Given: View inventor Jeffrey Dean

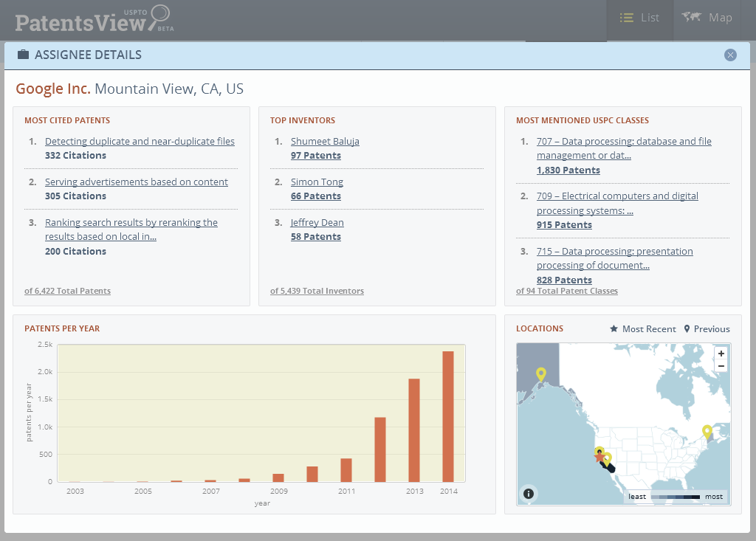Looking at the screenshot, I should tap(317, 222).
